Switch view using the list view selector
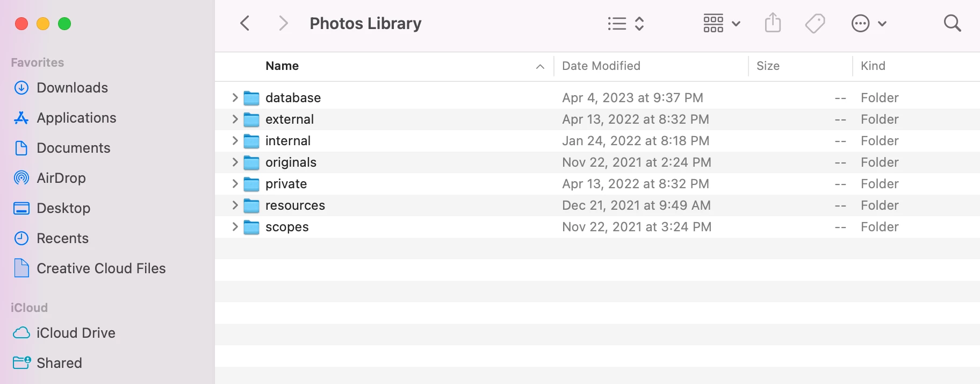Viewport: 980px width, 384px height. tap(625, 23)
